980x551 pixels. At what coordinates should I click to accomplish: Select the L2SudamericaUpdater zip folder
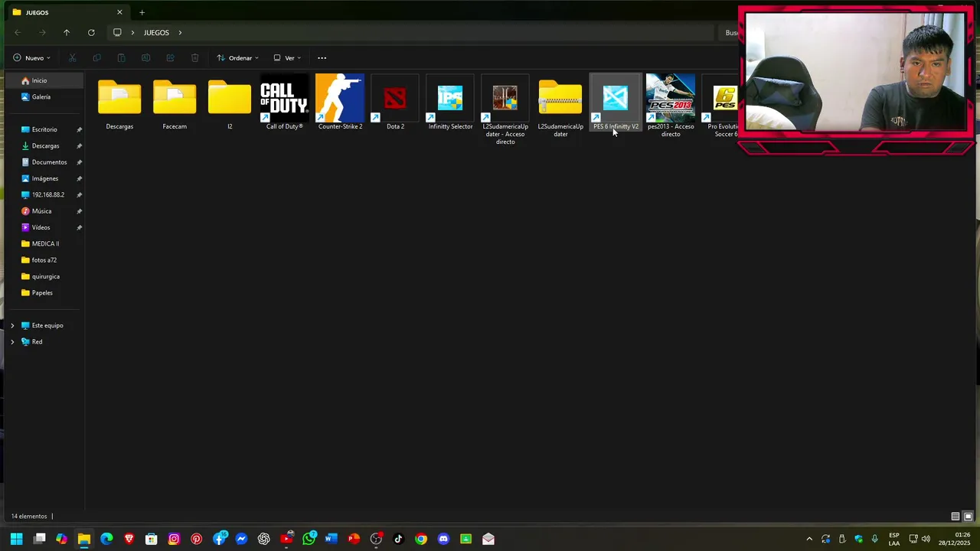pos(560,106)
